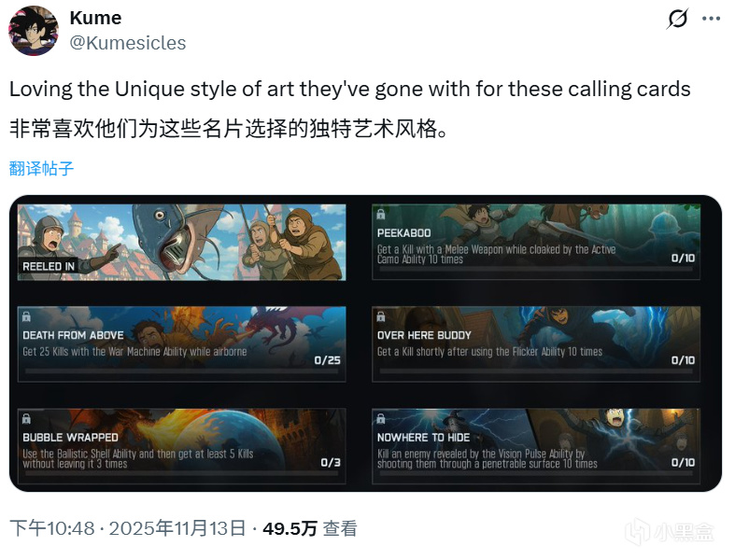Open the Reeled In calling card image
Viewport: 735px width, 560px height.
pyautogui.click(x=182, y=242)
